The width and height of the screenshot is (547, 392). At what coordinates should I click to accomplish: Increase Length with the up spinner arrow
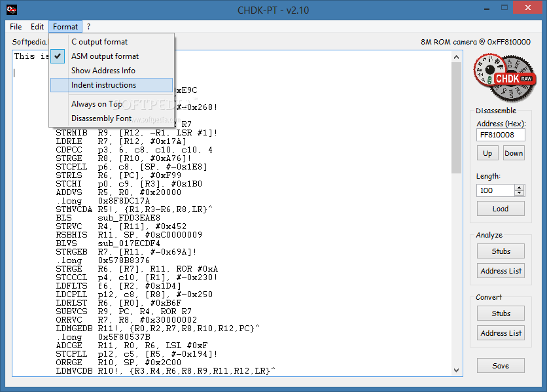[x=520, y=188]
